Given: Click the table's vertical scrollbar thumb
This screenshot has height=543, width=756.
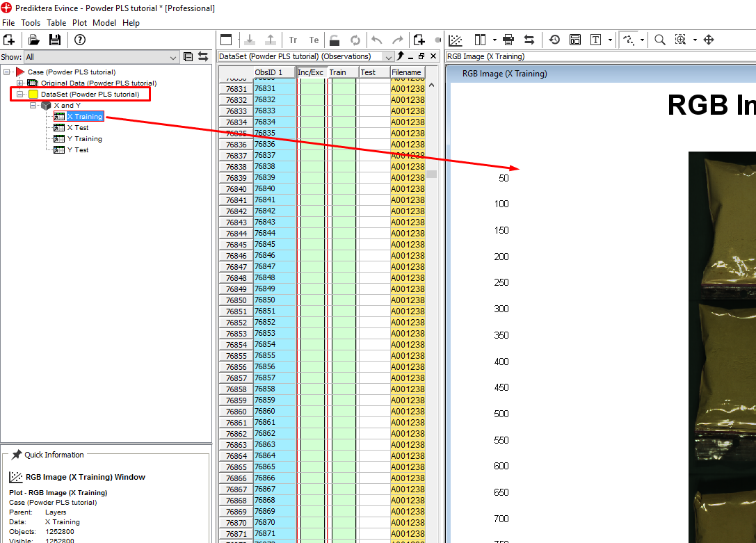Looking at the screenshot, I should click(x=432, y=174).
